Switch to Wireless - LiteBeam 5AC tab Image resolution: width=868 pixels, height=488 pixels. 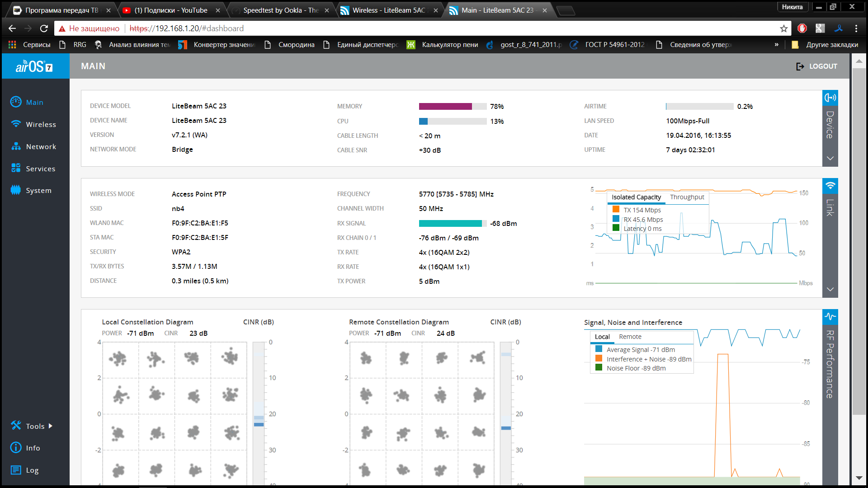(389, 10)
